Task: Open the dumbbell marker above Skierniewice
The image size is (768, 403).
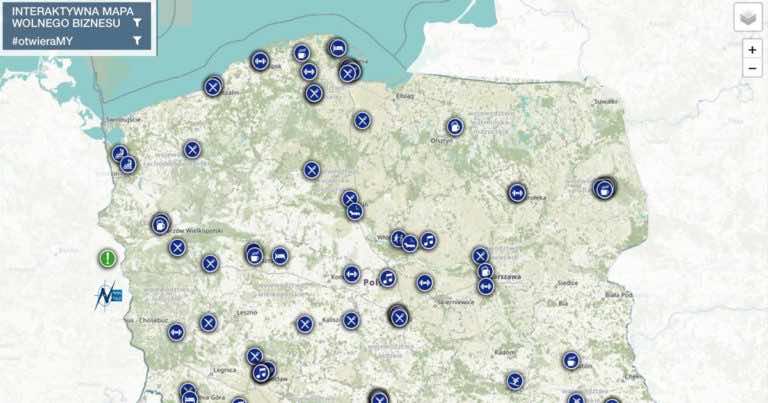Action: click(424, 283)
